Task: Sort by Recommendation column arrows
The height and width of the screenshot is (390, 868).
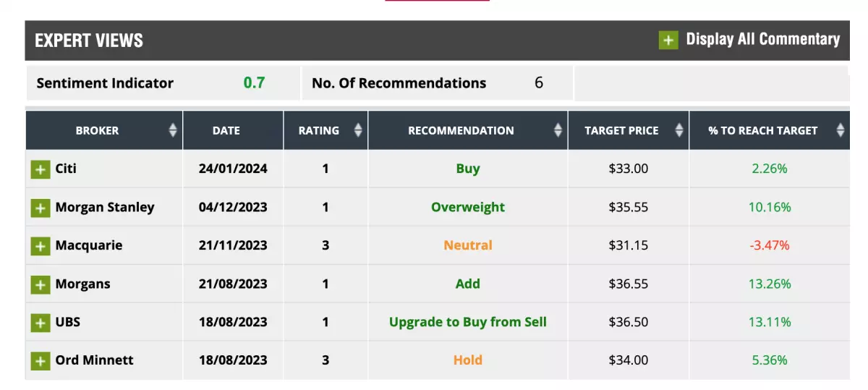Action: point(558,130)
